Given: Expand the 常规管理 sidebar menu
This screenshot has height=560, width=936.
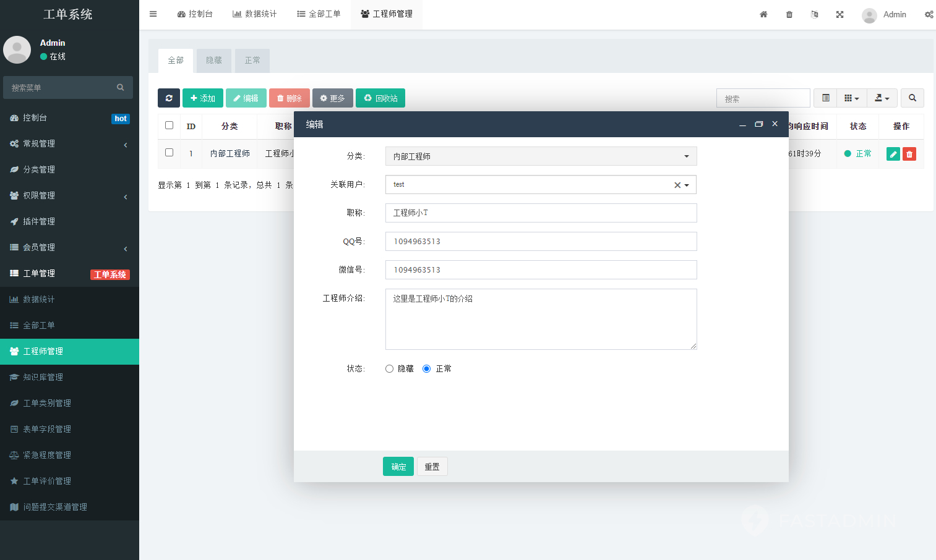Looking at the screenshot, I should pyautogui.click(x=69, y=143).
